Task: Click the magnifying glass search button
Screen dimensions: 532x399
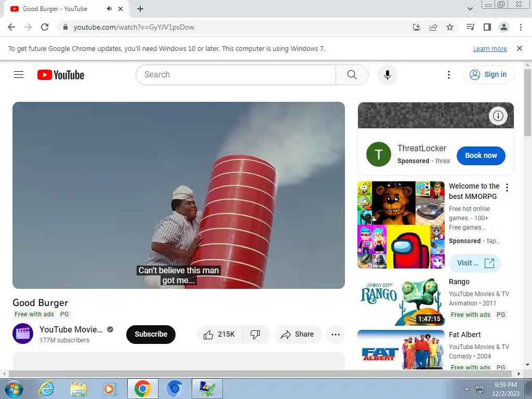Action: tap(352, 75)
